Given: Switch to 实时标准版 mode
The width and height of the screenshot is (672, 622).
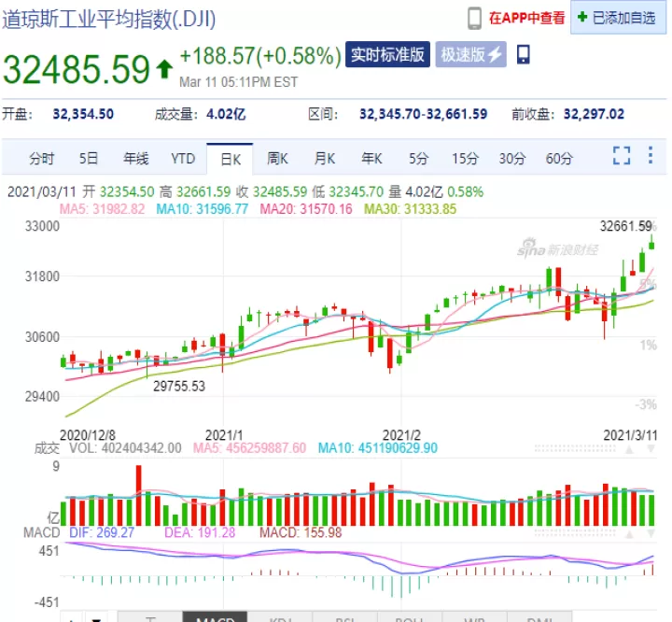Looking at the screenshot, I should coord(387,54).
